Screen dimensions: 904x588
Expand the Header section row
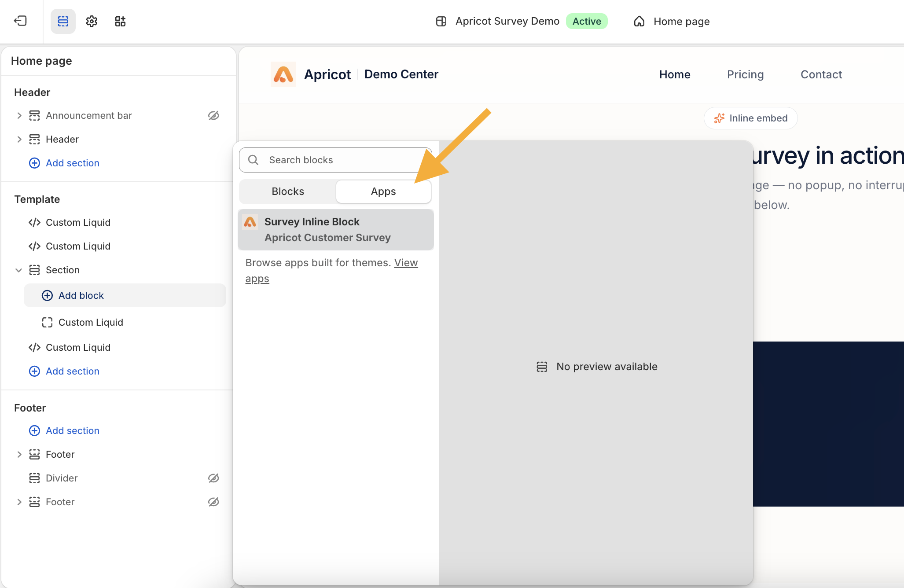click(19, 139)
